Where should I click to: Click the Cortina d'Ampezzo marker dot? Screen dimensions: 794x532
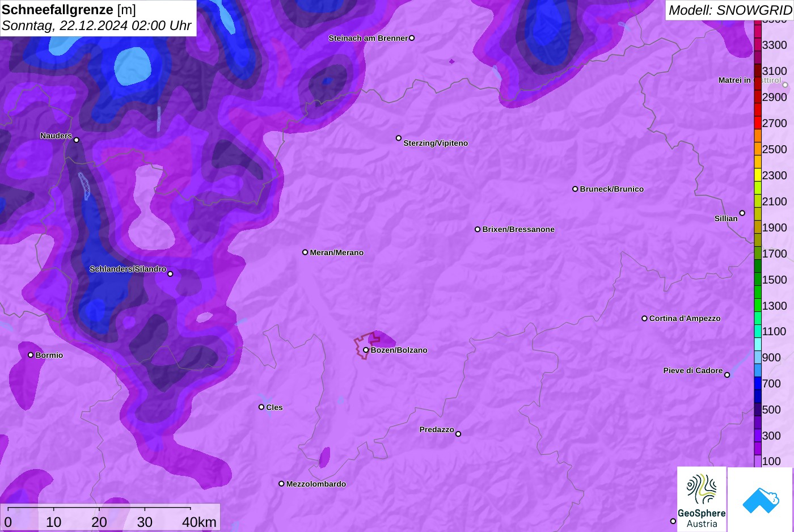(x=644, y=318)
